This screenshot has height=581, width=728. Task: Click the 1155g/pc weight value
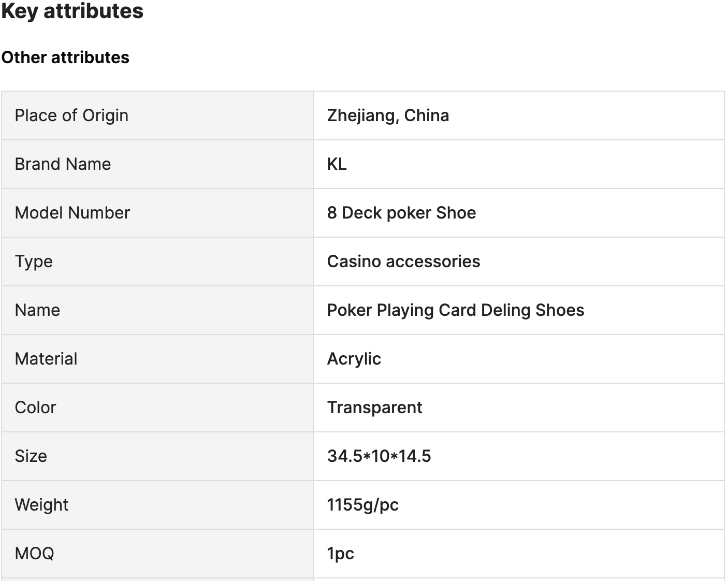(362, 505)
